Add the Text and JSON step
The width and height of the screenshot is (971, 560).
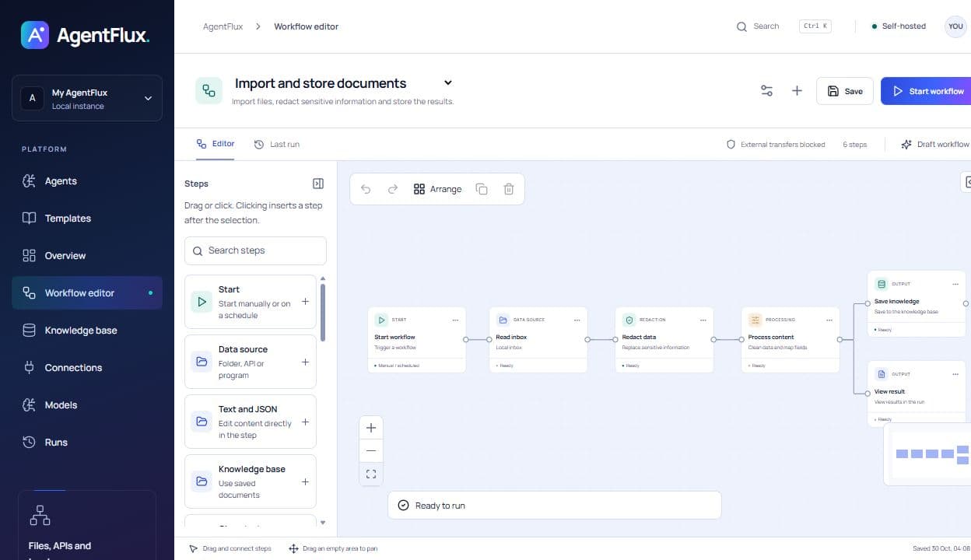pos(305,422)
